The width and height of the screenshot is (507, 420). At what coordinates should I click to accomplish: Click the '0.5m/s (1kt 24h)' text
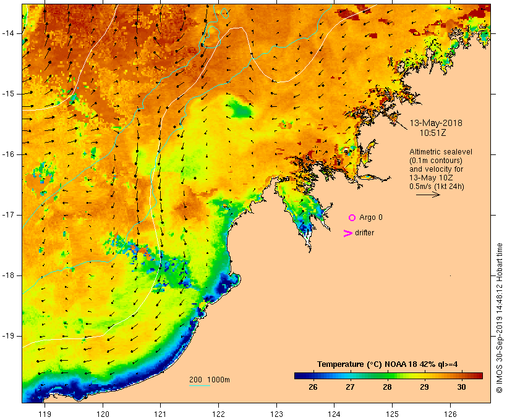point(437,187)
